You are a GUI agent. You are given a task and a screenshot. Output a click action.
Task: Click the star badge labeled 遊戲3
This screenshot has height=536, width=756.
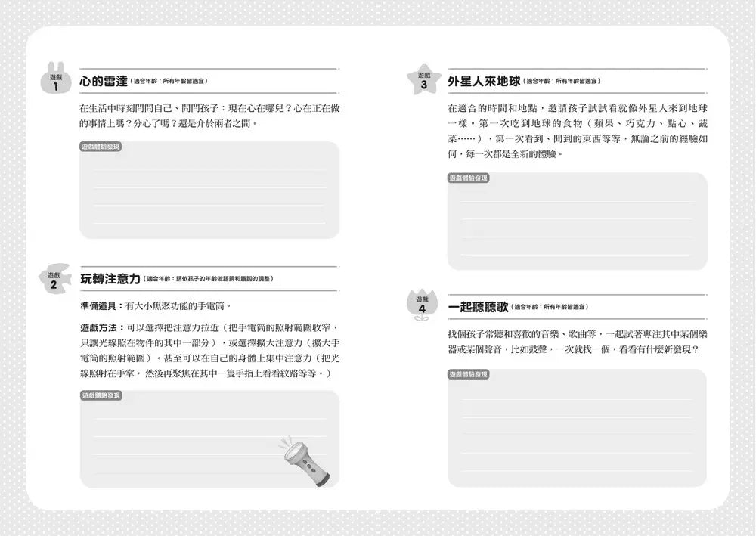coord(424,79)
